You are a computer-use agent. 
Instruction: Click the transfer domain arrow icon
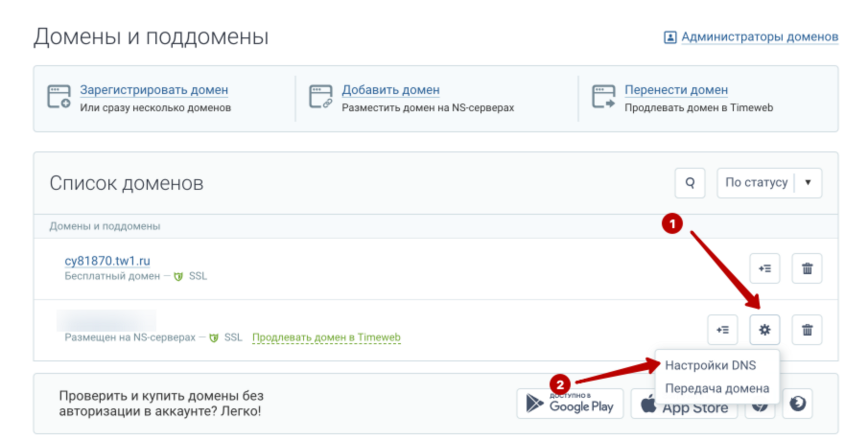(x=603, y=97)
